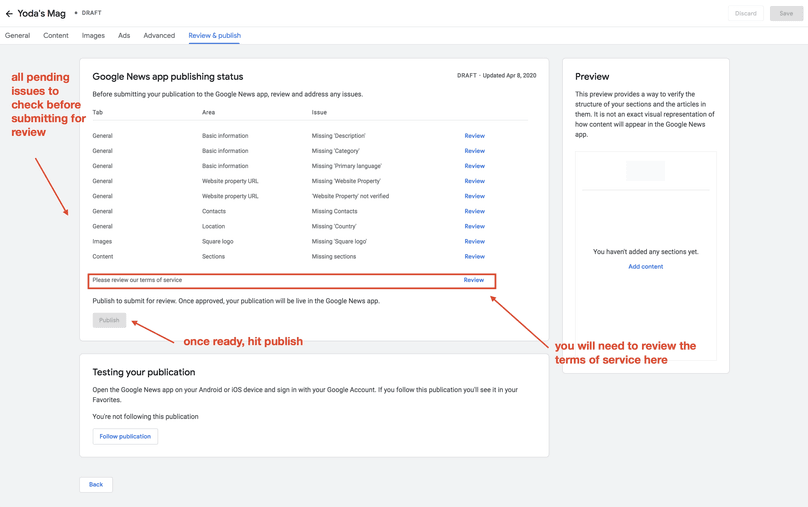Click the Discard button

point(746,14)
